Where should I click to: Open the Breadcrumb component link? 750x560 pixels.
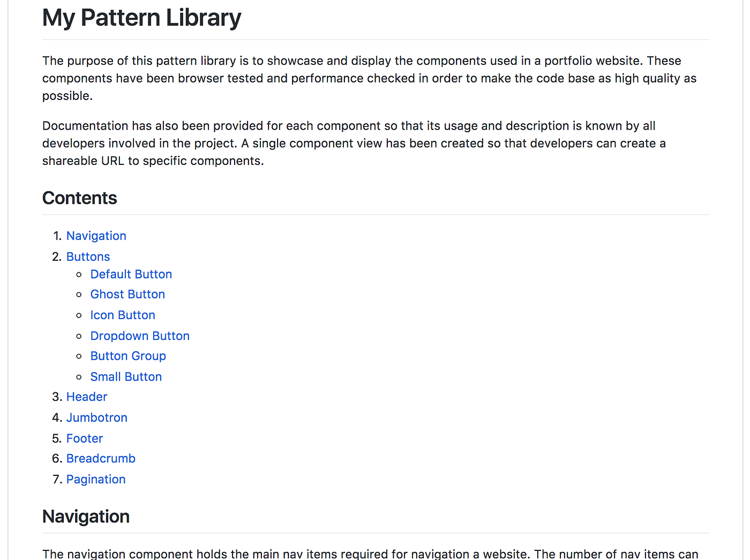101,458
